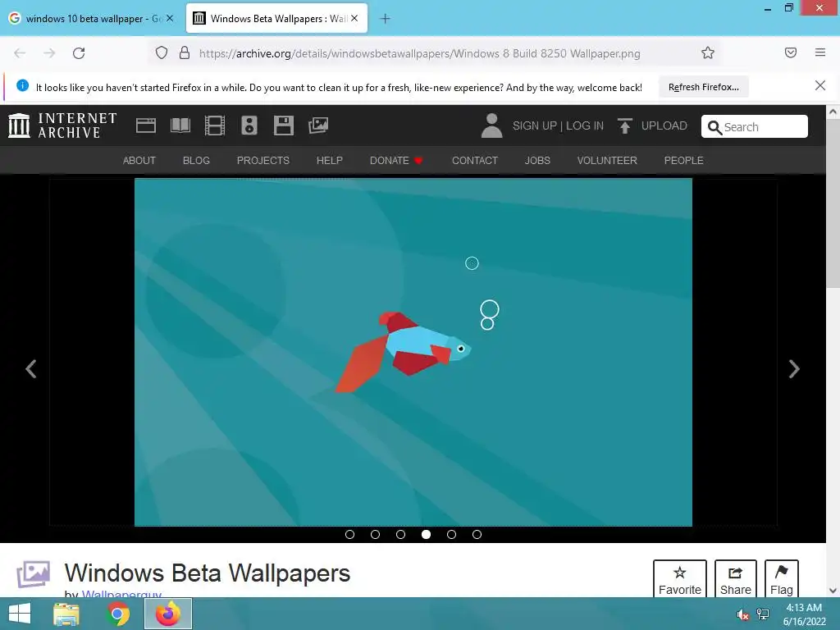Select the sixth carousel dot
This screenshot has height=630, width=840.
pos(477,535)
